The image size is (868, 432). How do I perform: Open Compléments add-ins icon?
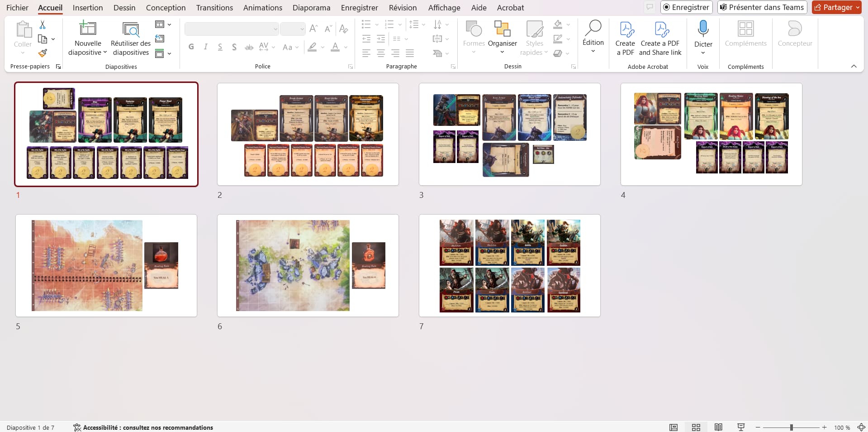[745, 29]
